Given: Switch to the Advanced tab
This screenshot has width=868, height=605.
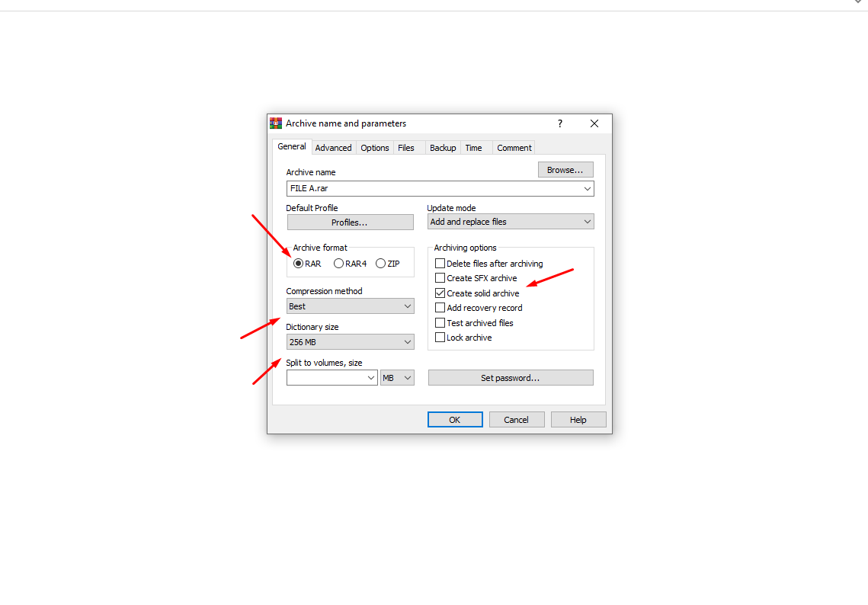Looking at the screenshot, I should [x=333, y=148].
